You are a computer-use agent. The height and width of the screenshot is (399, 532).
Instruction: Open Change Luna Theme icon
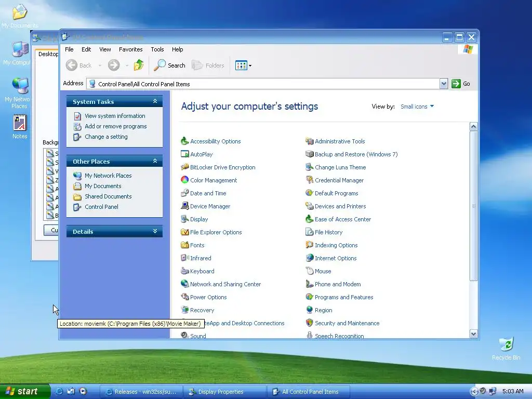pos(310,167)
